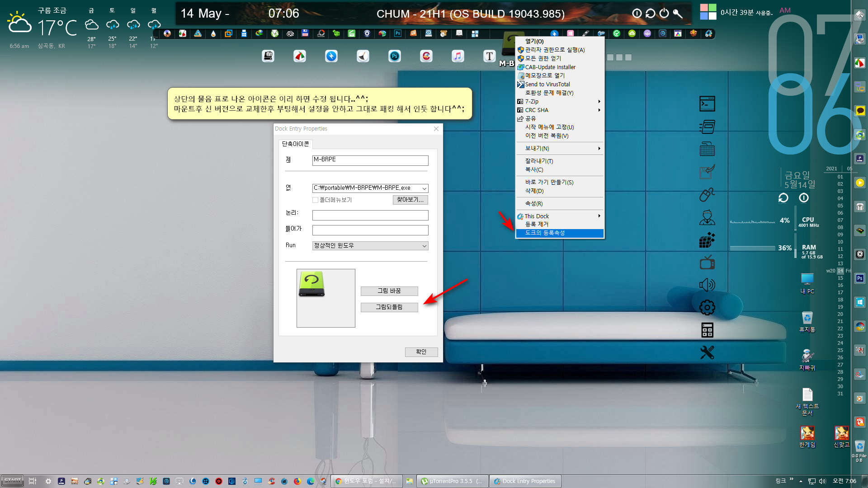Click the user account icon in the sidebar
The height and width of the screenshot is (488, 868).
[x=707, y=217]
